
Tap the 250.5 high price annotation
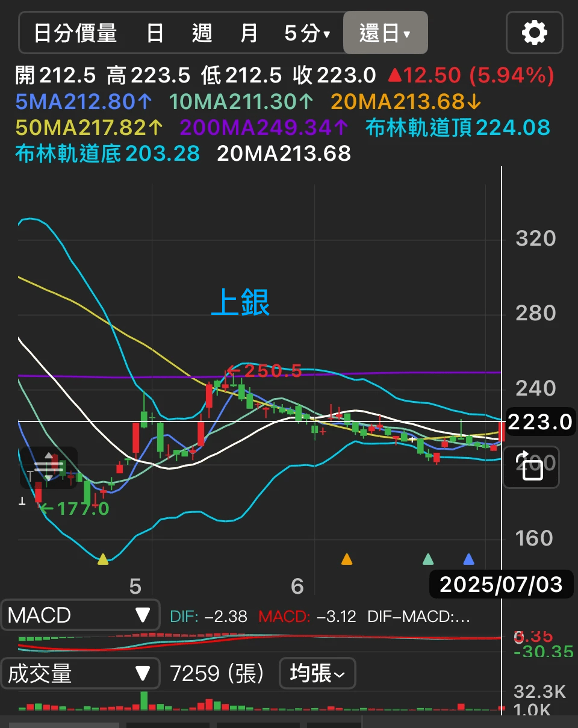click(264, 371)
